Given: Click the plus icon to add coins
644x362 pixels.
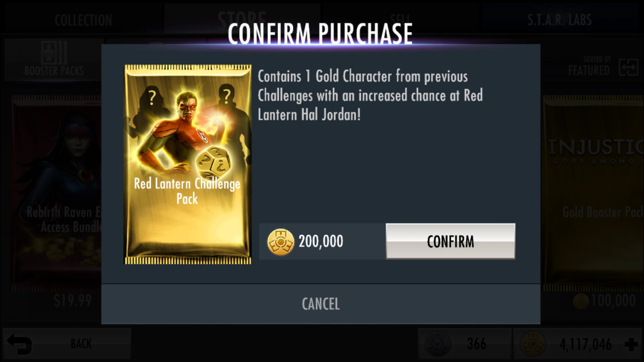Looking at the screenshot, I should click(631, 344).
